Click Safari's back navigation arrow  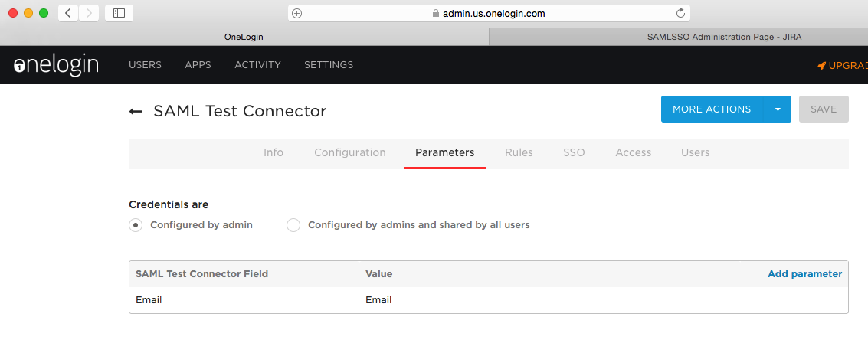(68, 13)
